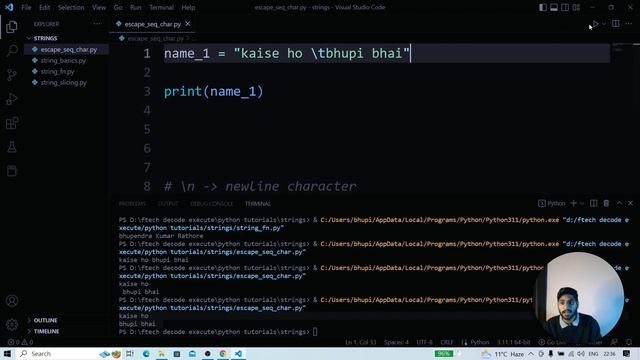Open the Edit menu

click(44, 7)
